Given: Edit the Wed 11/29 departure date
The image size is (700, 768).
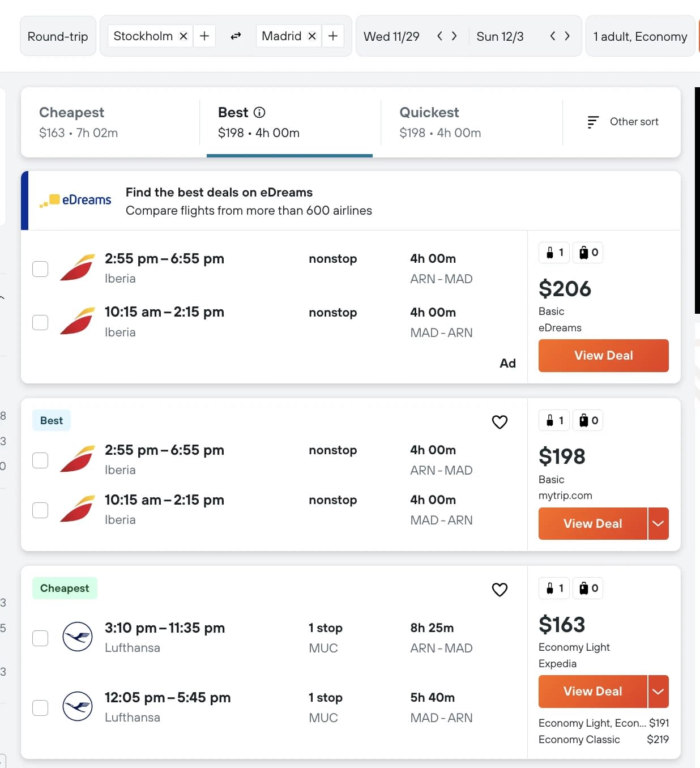Looking at the screenshot, I should [391, 36].
